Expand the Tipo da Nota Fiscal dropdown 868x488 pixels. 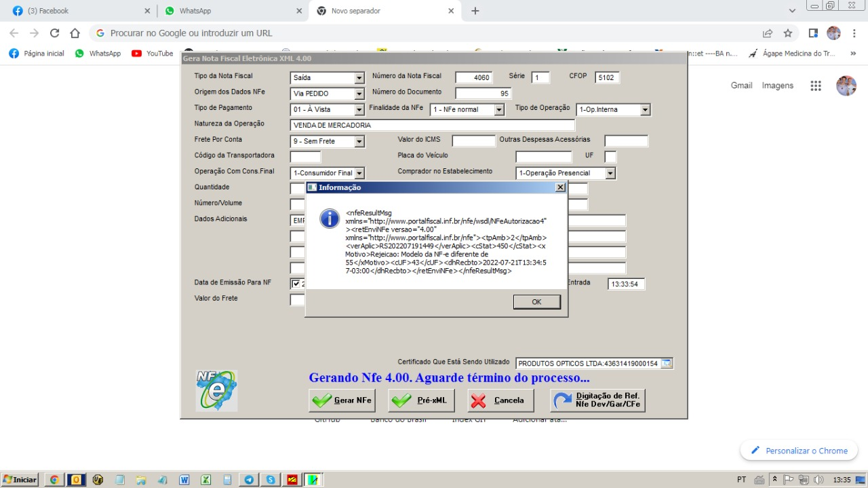(x=359, y=78)
